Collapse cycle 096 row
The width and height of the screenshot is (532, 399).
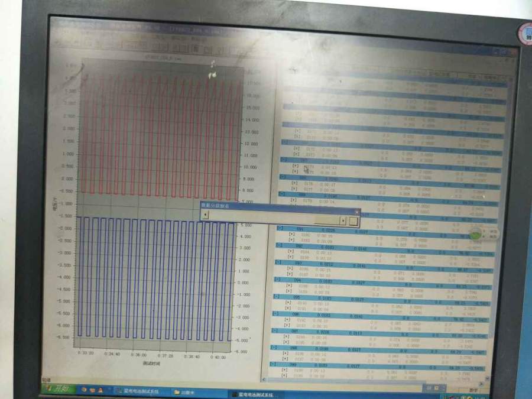275,313
